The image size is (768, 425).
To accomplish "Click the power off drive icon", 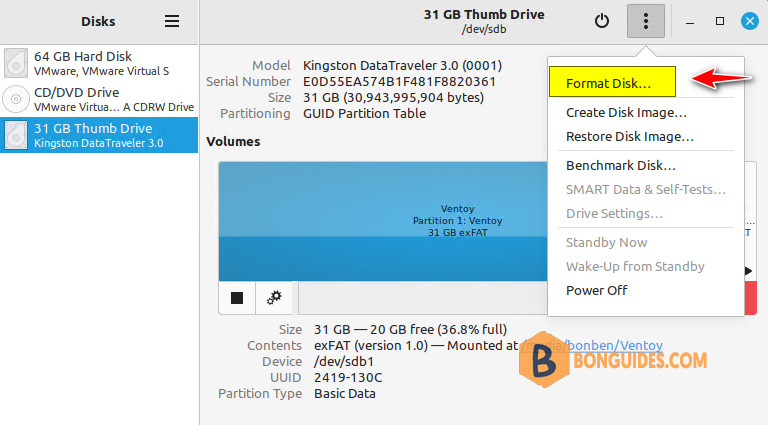I will (x=602, y=21).
